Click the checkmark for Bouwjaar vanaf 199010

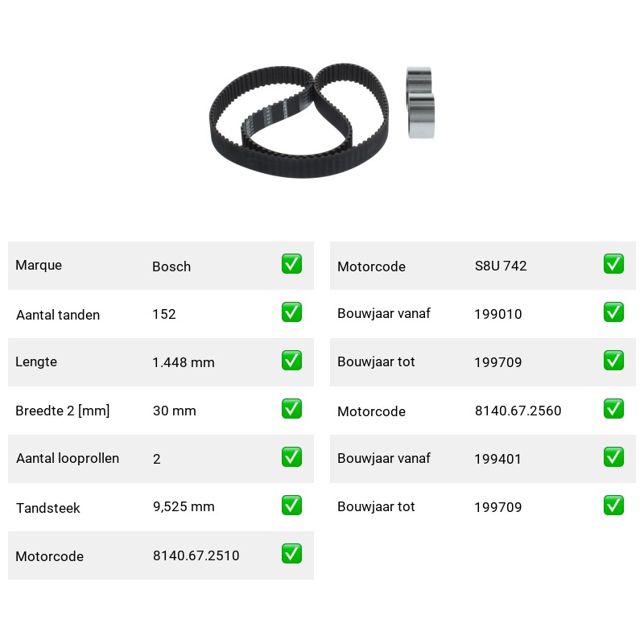pos(613,312)
